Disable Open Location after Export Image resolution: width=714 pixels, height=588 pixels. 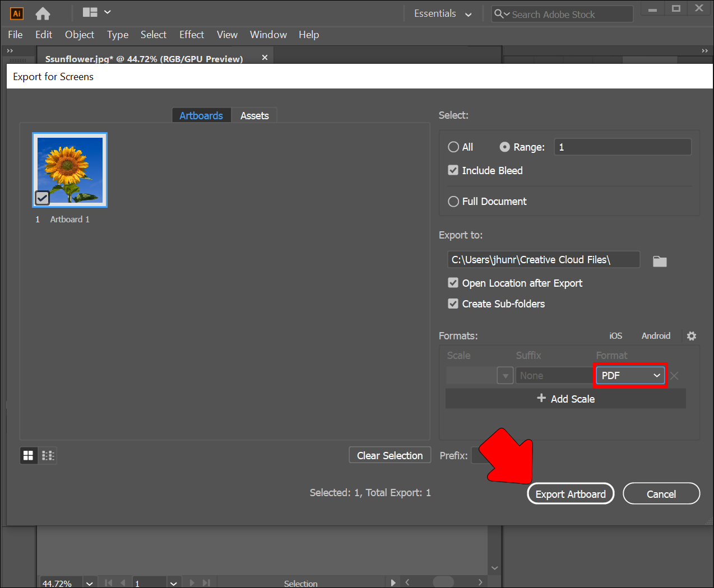[x=453, y=283]
